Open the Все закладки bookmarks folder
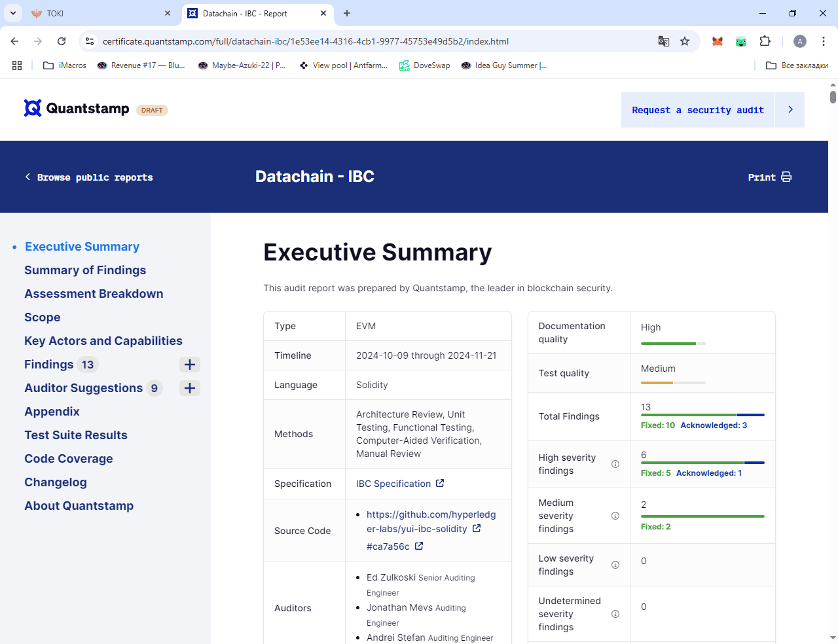 point(797,65)
